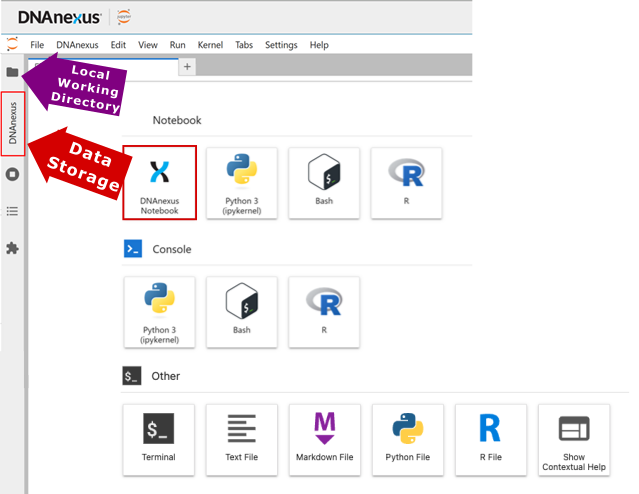Screen dimensions: 639x494
Task: Open the Tabs menu
Action: pos(244,45)
